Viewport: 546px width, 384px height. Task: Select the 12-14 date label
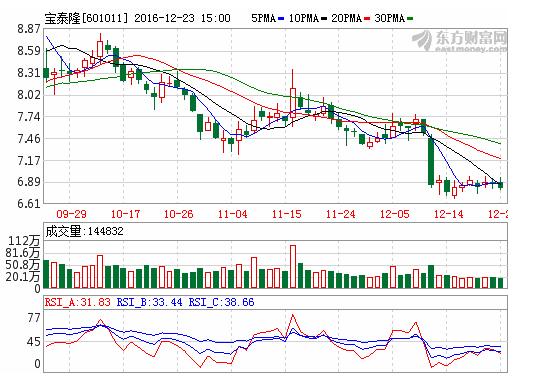tap(449, 214)
